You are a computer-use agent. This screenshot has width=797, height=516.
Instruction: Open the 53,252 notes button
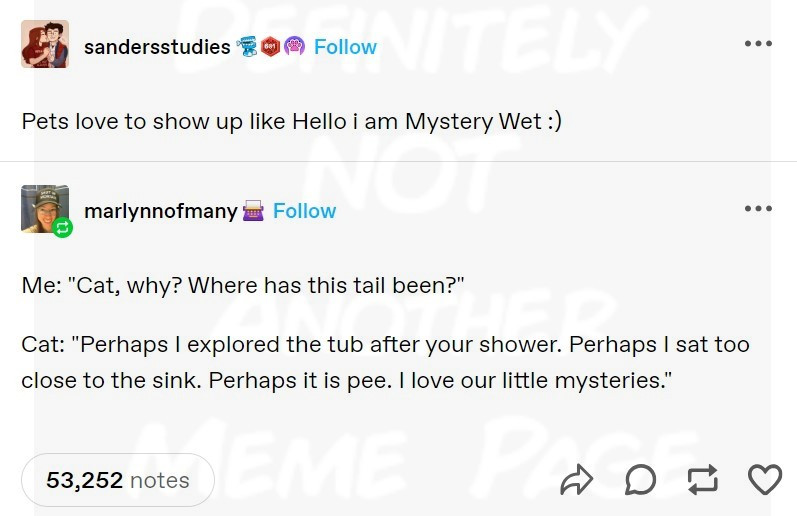[x=118, y=480]
